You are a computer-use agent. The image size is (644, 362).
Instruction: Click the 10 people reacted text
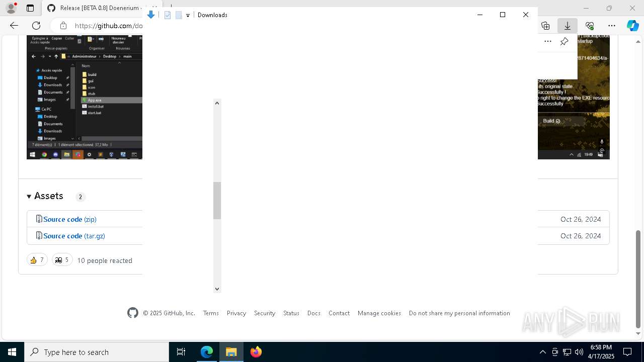[x=105, y=260]
